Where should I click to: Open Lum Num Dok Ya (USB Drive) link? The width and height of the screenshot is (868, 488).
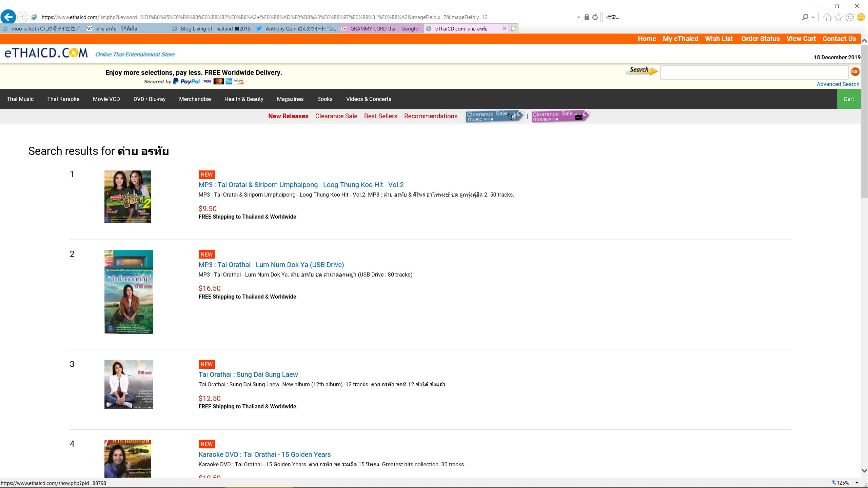[271, 265]
